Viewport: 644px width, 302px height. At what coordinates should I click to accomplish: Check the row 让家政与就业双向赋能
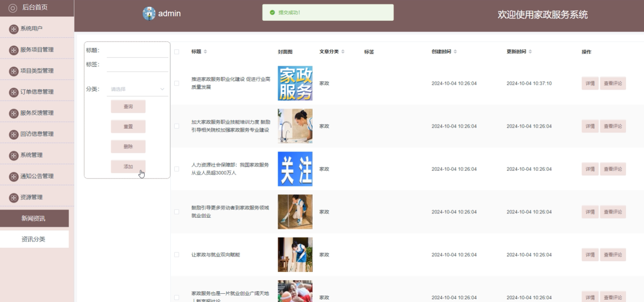(x=177, y=255)
